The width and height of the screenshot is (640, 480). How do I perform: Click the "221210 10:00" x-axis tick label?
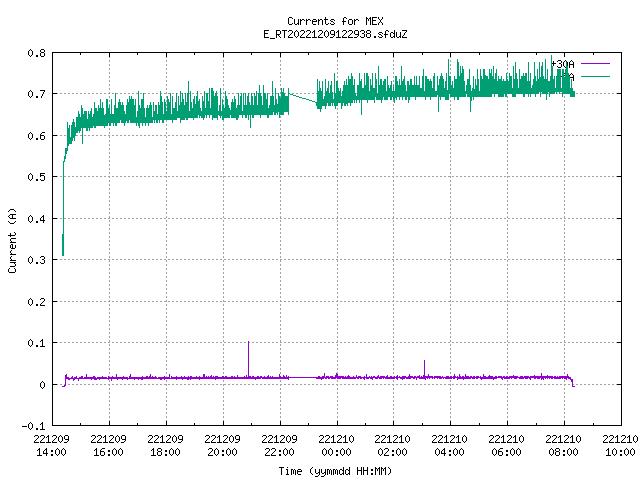click(x=620, y=446)
